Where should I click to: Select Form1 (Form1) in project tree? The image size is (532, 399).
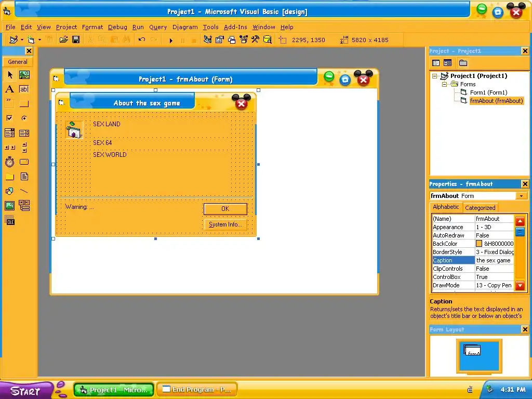pos(488,92)
